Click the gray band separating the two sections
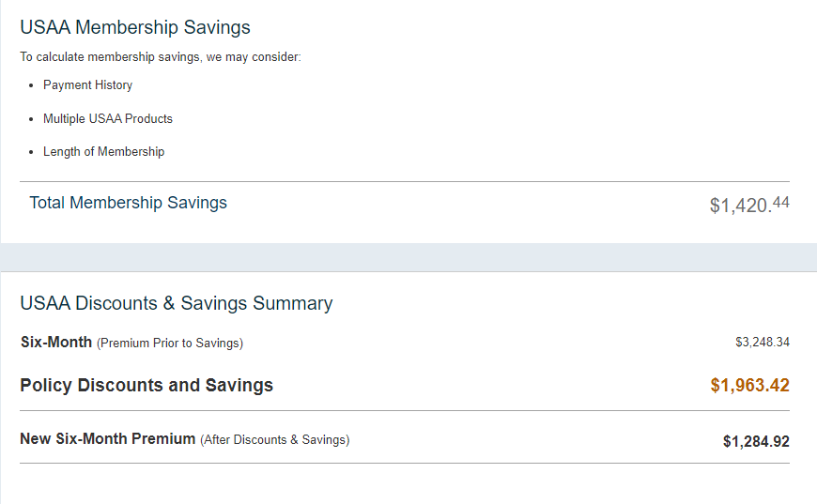This screenshot has width=817, height=504. tap(408, 257)
